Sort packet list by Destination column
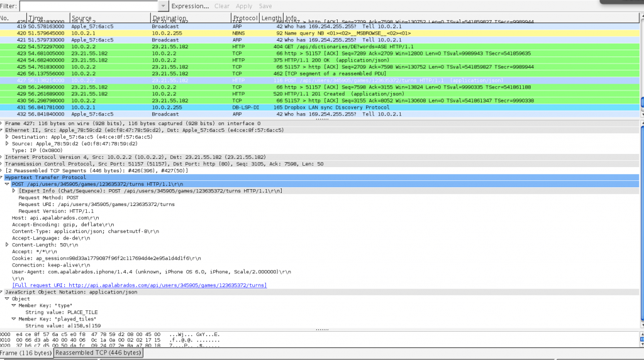The image size is (644, 360). (169, 18)
